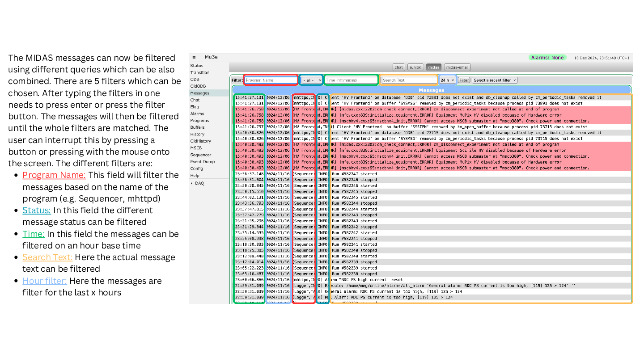Switch to the runlog message tab
Image resolution: width=644 pixels, height=362 pixels.
click(x=415, y=67)
